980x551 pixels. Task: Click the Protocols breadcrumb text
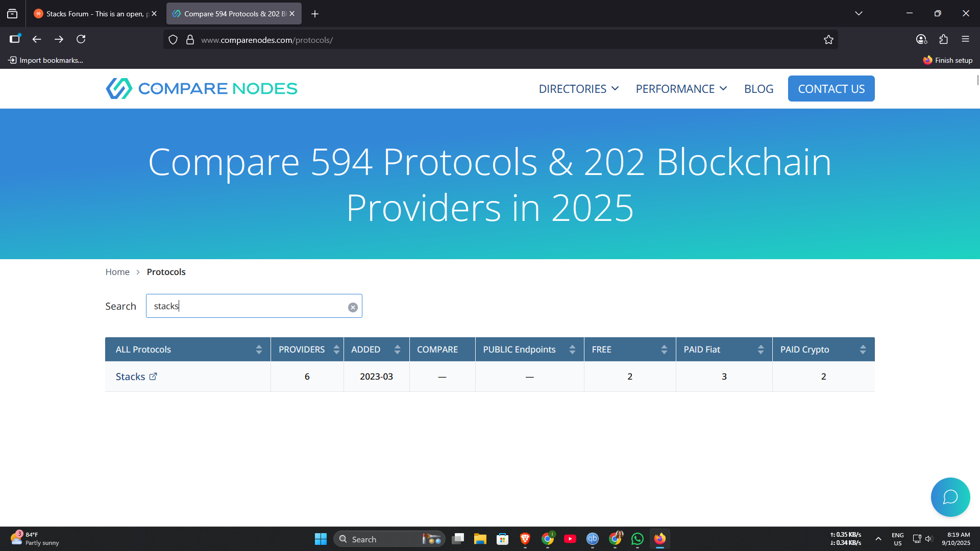tap(166, 272)
